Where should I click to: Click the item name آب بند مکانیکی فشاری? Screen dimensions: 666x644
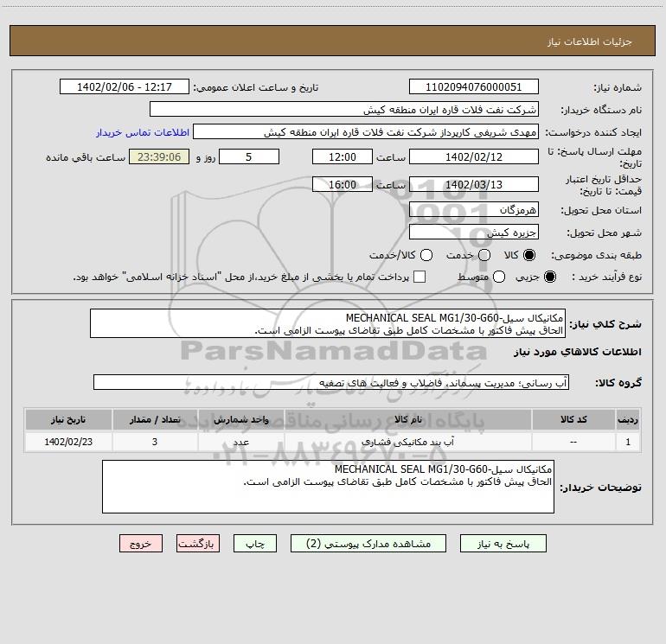click(407, 442)
